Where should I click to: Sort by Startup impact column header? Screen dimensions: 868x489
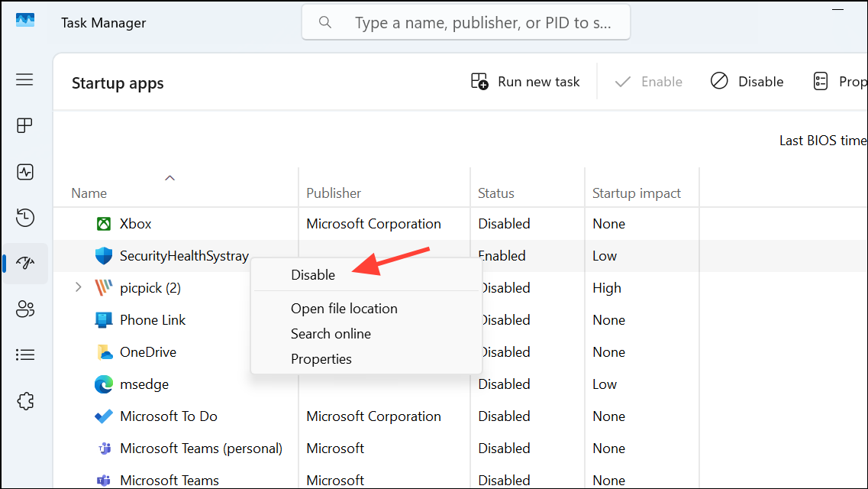click(636, 193)
